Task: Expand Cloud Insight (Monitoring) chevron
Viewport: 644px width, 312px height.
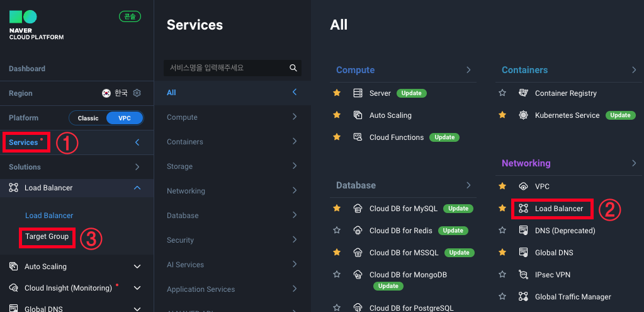Action: pyautogui.click(x=138, y=288)
